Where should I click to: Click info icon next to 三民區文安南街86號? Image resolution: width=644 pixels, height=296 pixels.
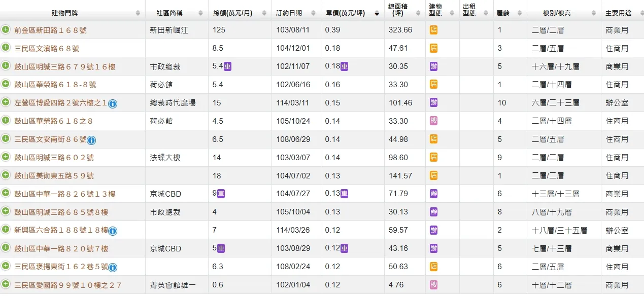(x=91, y=140)
